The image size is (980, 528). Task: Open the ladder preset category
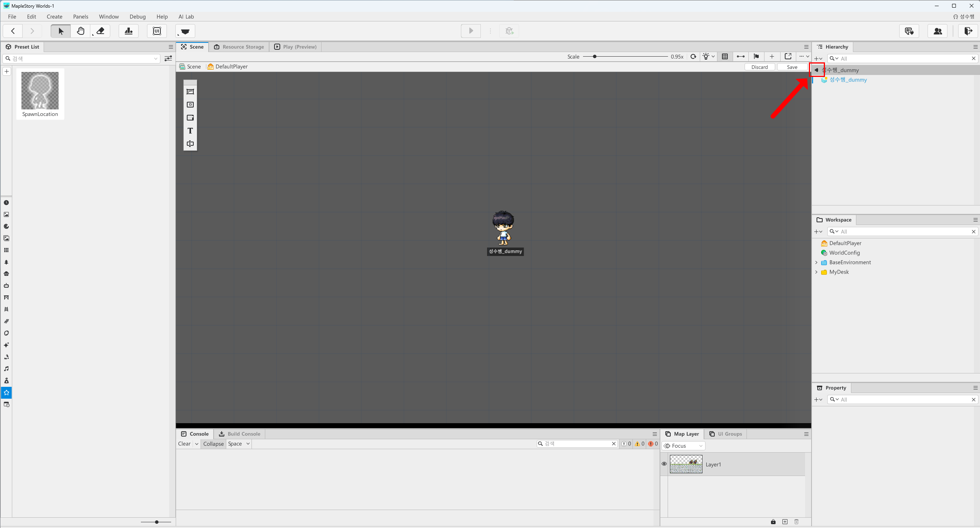(7, 310)
